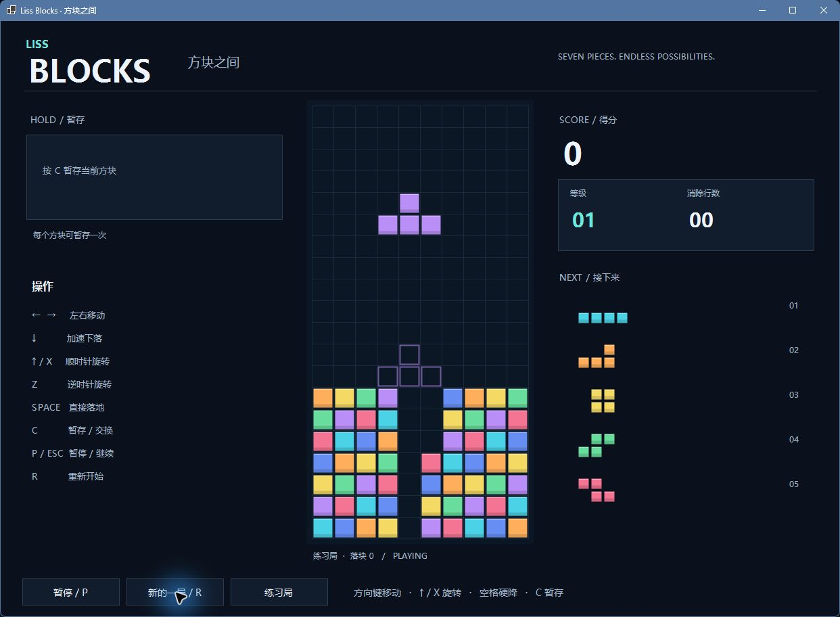Click the 顺时针旋转 control hint row
Viewport: 840px width, 617px height.
(70, 361)
